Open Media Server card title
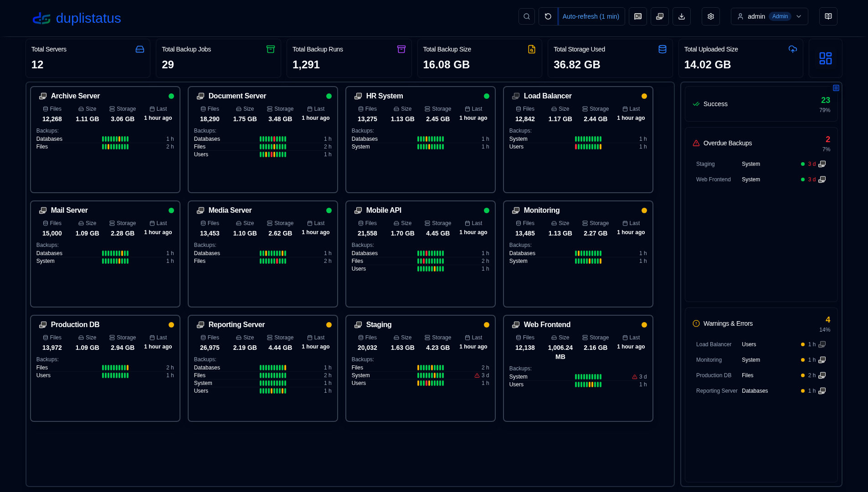 point(230,210)
